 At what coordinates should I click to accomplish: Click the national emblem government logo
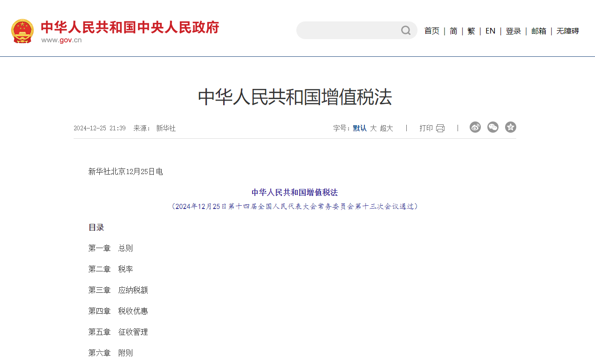(x=22, y=30)
